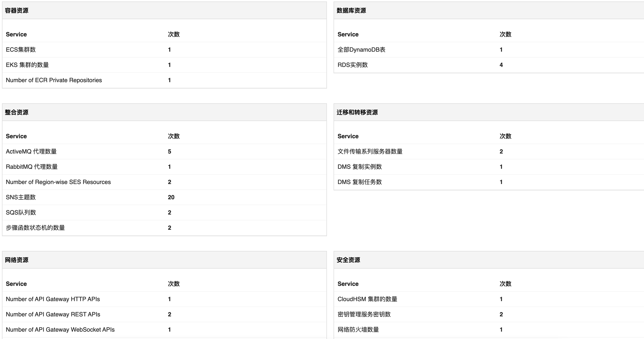Select the DMS 复制实例数 row label
This screenshot has width=644, height=339.
[x=359, y=167]
